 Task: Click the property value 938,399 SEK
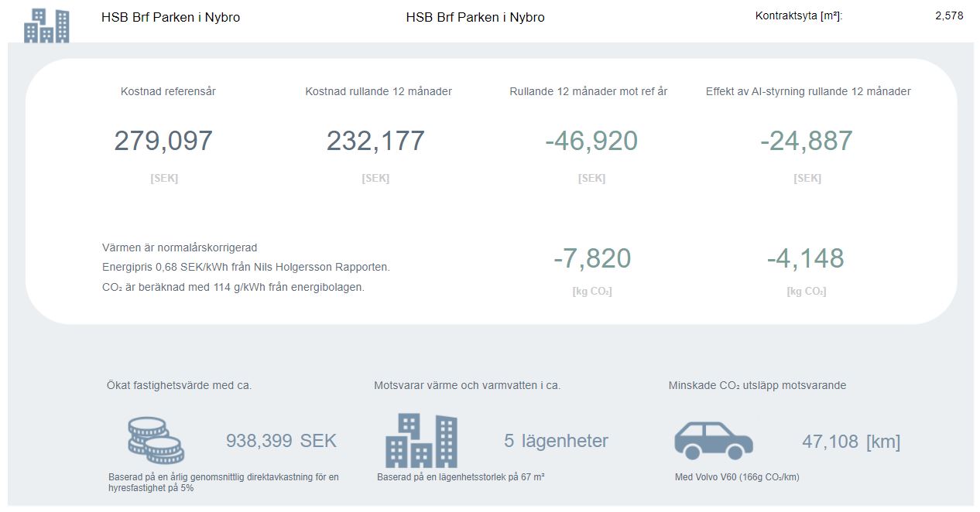click(281, 441)
